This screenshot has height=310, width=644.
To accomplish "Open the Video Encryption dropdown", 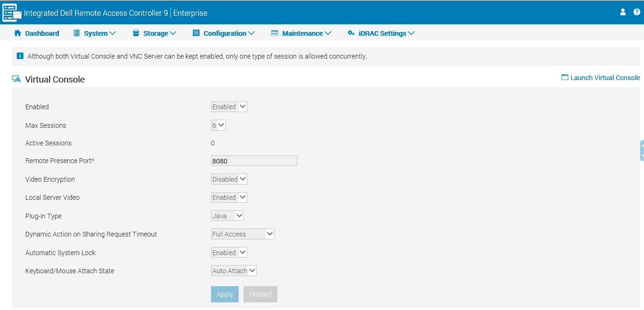I will (229, 179).
